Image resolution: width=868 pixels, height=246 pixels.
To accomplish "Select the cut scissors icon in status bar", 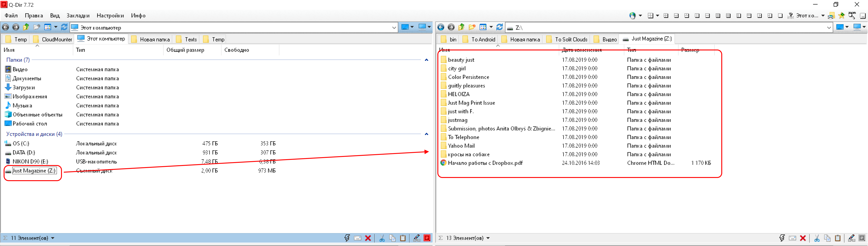I will click(382, 238).
